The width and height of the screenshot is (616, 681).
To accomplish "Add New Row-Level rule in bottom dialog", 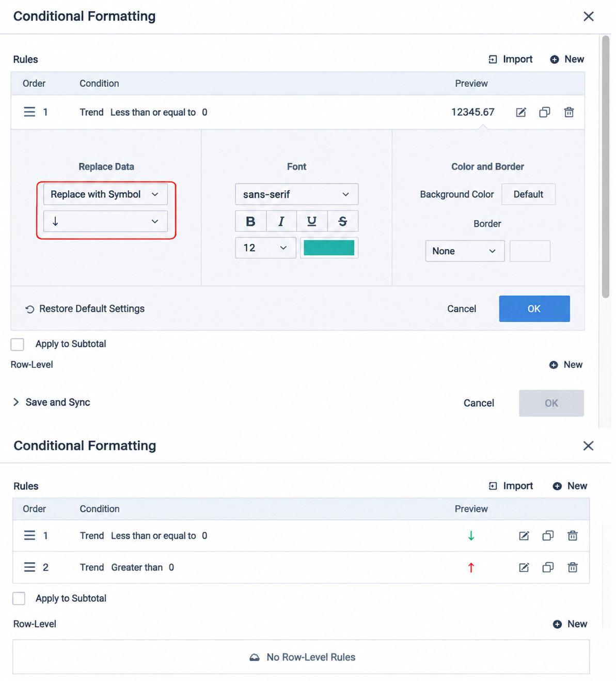I will [x=570, y=624].
